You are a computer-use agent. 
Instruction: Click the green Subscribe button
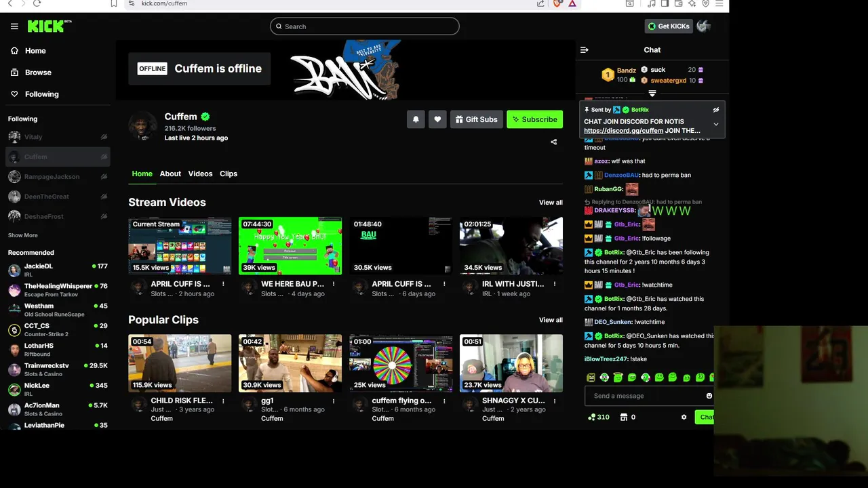coord(534,119)
